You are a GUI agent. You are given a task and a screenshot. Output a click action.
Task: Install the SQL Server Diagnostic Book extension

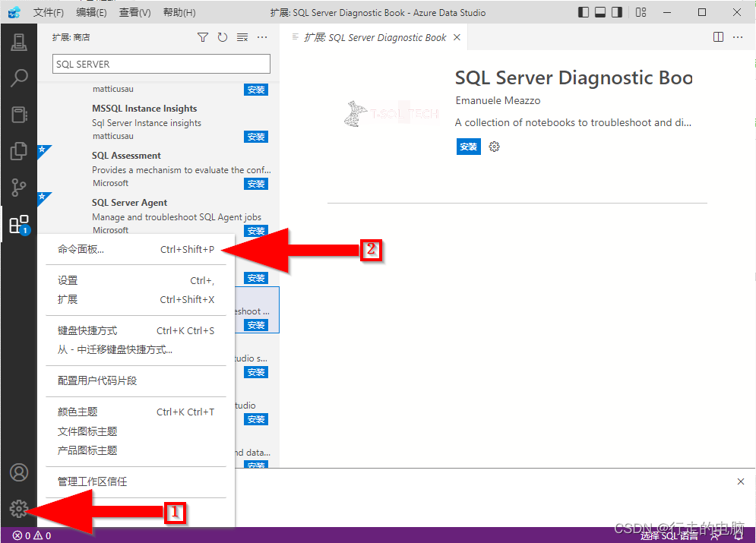(468, 147)
